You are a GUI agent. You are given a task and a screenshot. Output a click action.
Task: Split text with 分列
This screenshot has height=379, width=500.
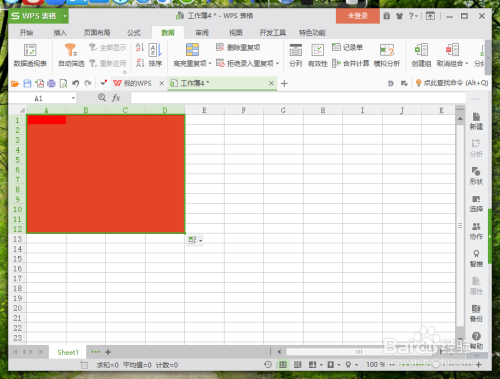pos(295,55)
